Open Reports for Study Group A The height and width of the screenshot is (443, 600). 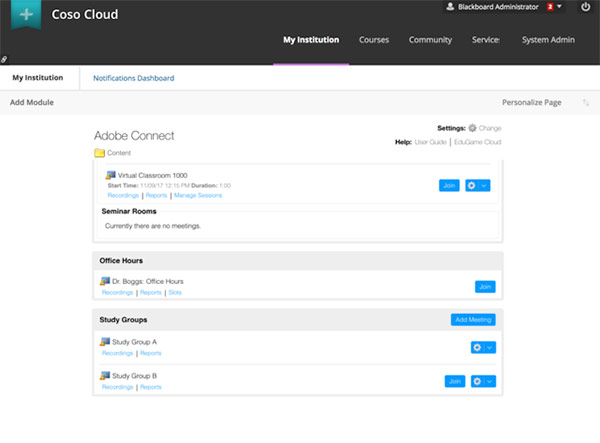150,353
